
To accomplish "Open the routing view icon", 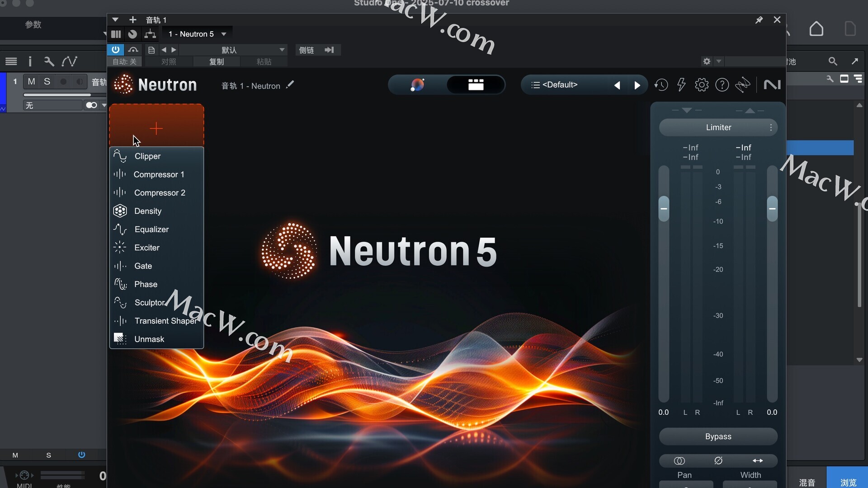I will click(150, 34).
